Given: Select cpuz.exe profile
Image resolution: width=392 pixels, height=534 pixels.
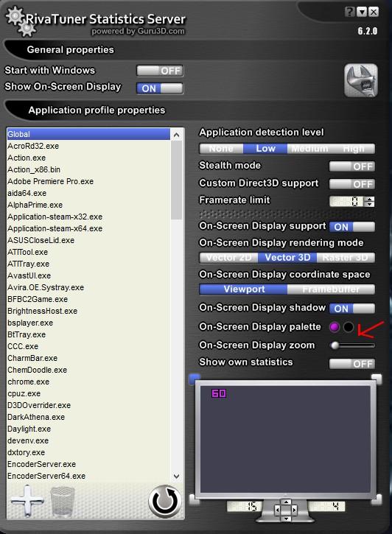Looking at the screenshot, I should pos(88,394).
